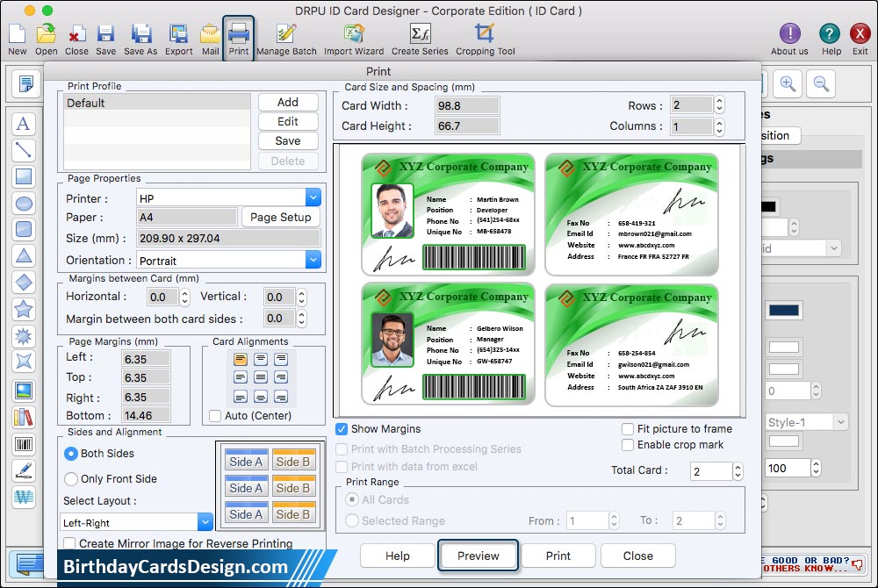Open Page Setup
Viewport: 878px width, 588px height.
pyautogui.click(x=281, y=217)
